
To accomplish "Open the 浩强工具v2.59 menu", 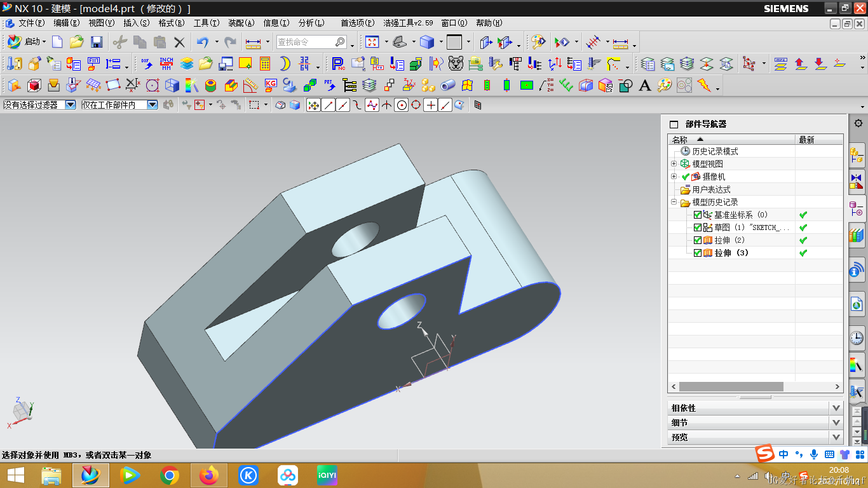I will pyautogui.click(x=408, y=23).
